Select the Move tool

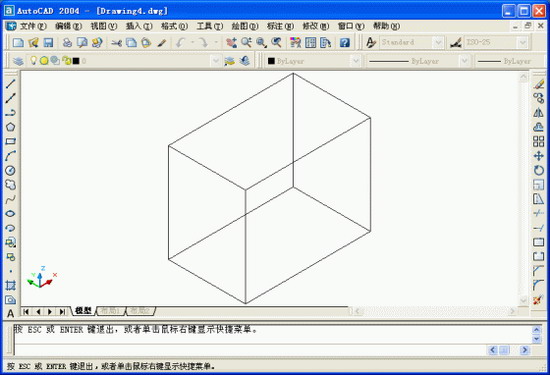coord(538,156)
